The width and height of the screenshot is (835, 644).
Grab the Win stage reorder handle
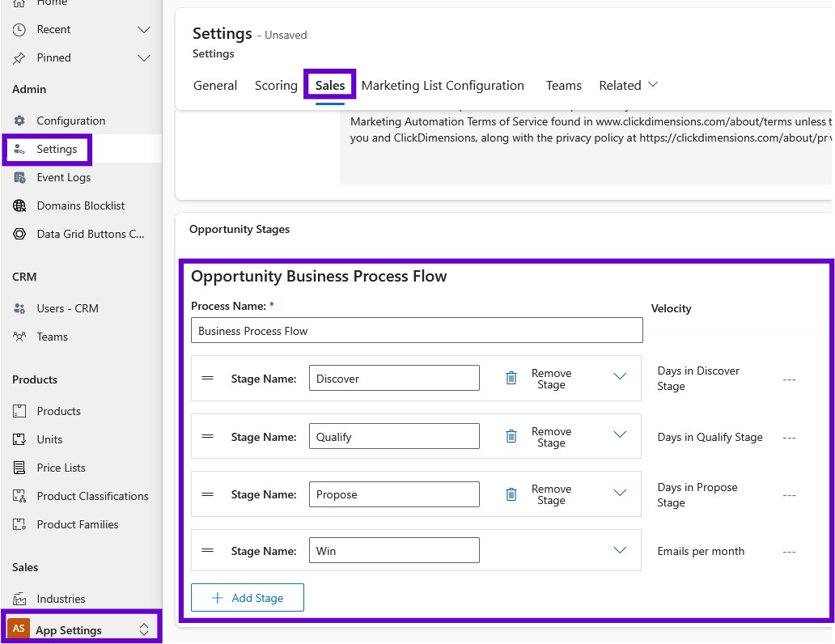(208, 550)
